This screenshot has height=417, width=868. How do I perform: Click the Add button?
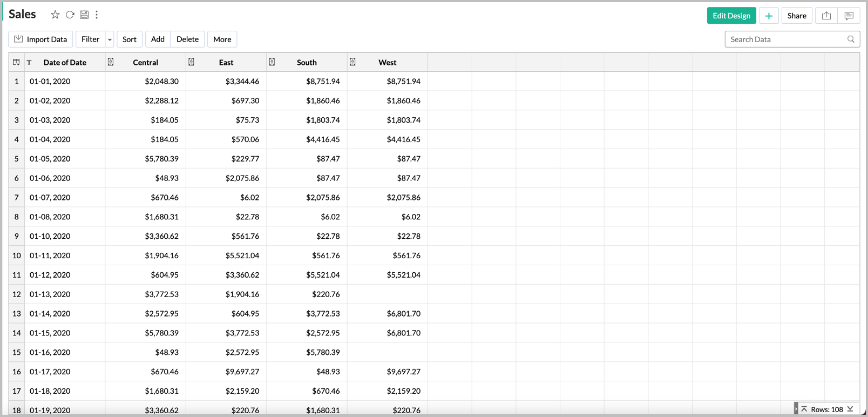(158, 39)
